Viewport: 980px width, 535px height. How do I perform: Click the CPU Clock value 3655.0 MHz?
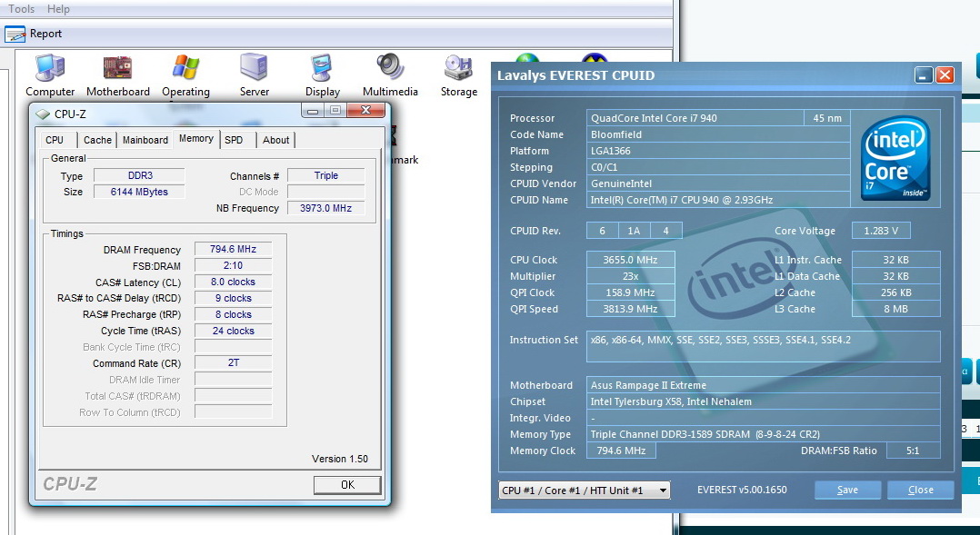[630, 260]
